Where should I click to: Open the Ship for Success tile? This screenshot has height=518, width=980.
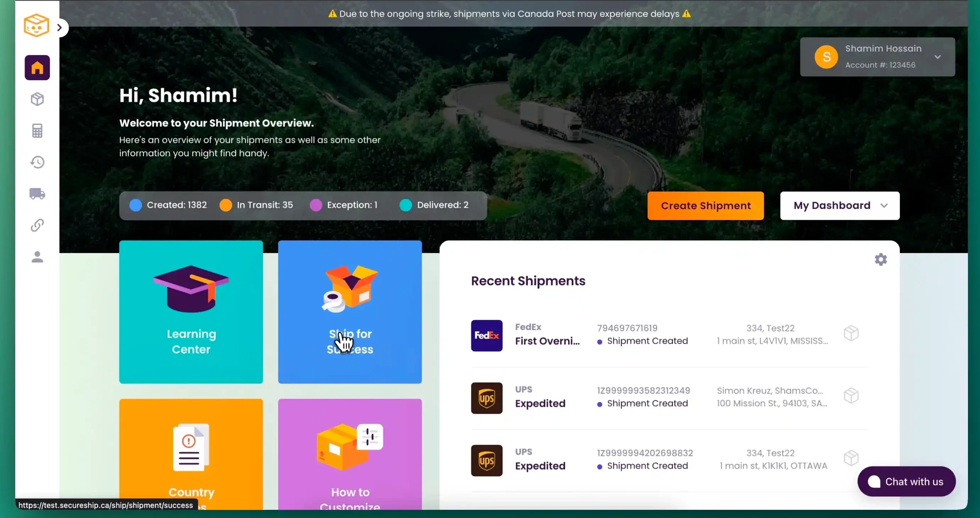coord(350,312)
